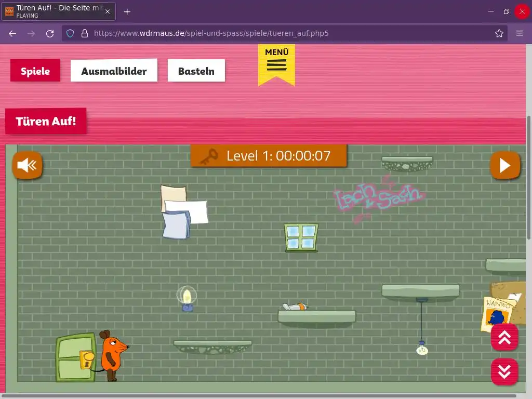532x399 pixels.
Task: Bookmark this page with the star icon
Action: point(499,33)
